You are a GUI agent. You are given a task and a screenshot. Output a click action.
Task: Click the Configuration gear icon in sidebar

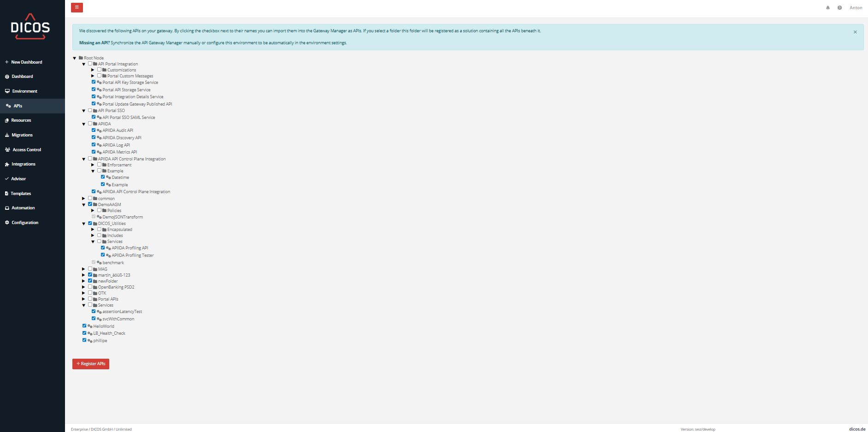point(7,223)
